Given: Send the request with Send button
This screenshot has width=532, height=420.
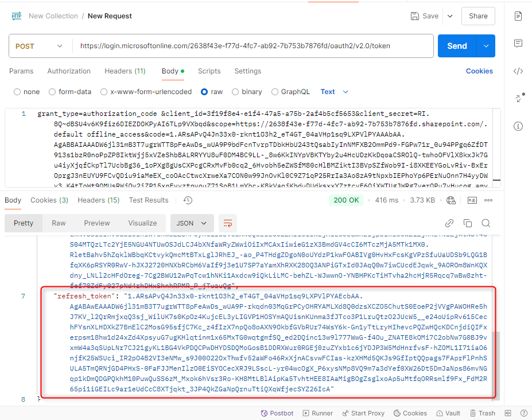Looking at the screenshot, I should pyautogui.click(x=457, y=46).
